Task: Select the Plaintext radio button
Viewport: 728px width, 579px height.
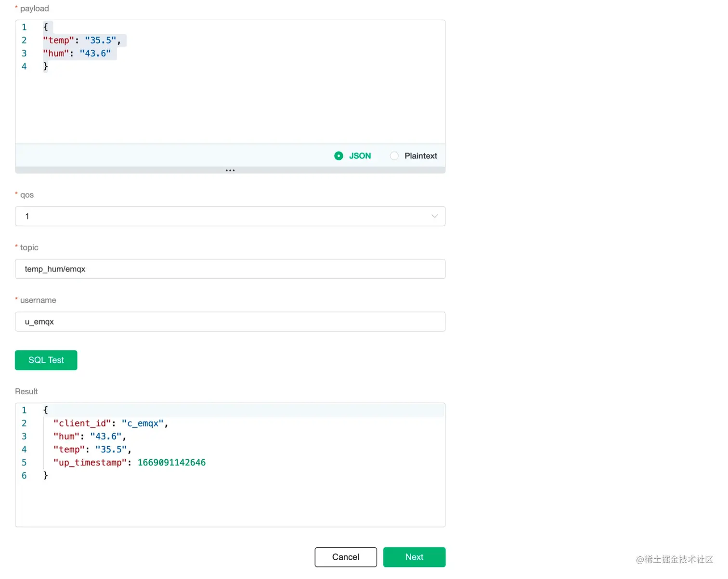Action: 394,156
